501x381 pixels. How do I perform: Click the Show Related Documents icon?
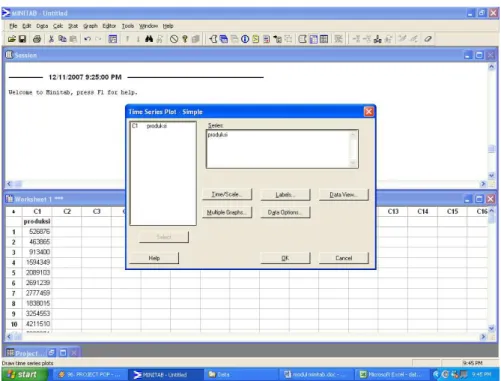(x=277, y=39)
